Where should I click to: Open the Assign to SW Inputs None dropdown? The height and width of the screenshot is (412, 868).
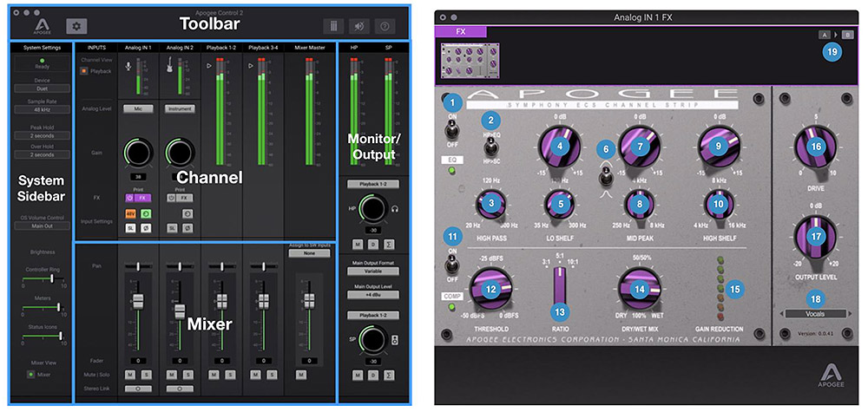pyautogui.click(x=309, y=253)
